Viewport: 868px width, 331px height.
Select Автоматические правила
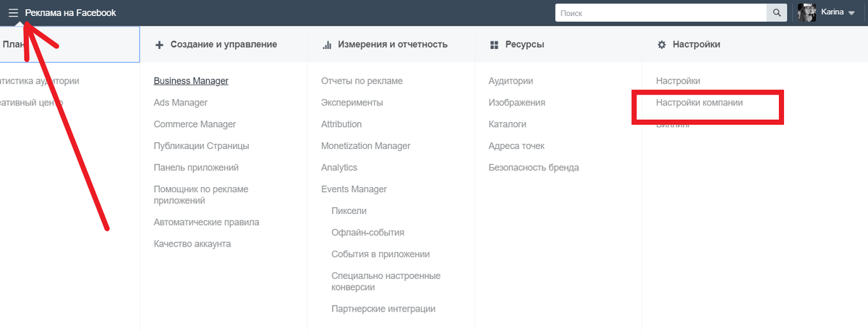[x=206, y=223]
